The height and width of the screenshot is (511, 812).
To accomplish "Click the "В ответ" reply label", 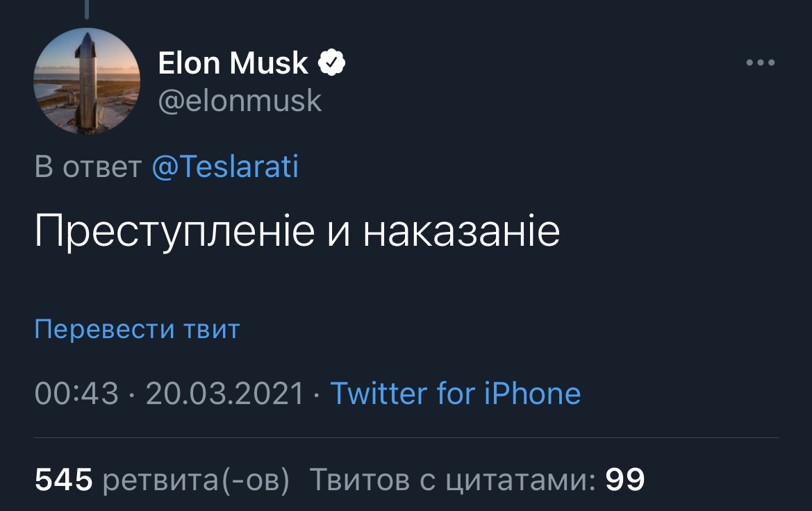I will pyautogui.click(x=88, y=167).
